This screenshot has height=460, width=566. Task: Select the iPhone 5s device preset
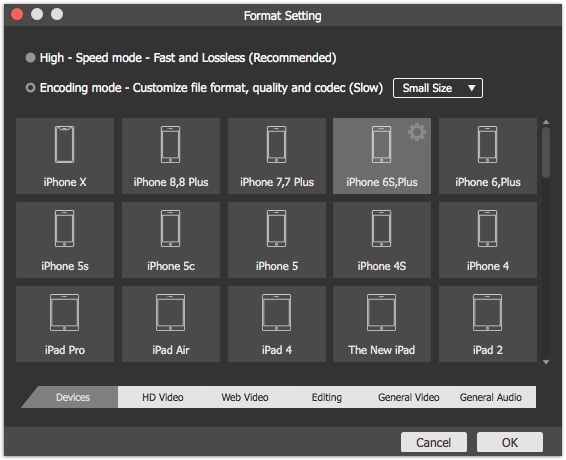pos(65,240)
